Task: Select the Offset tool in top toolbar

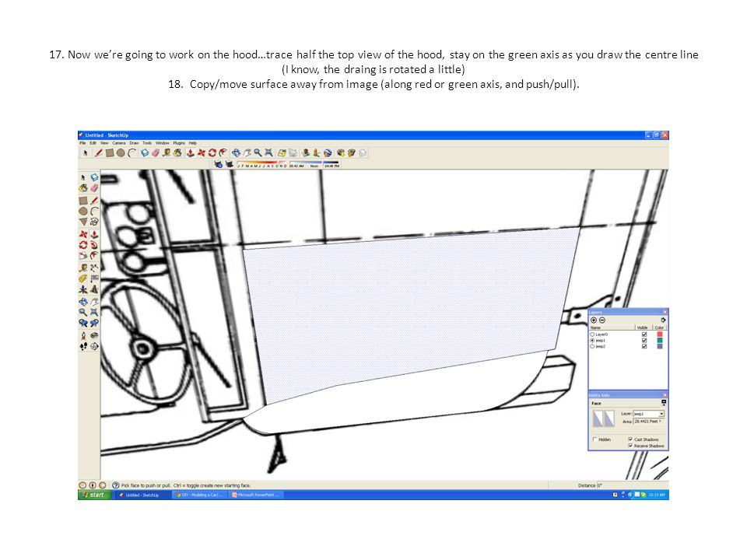Action: point(223,153)
